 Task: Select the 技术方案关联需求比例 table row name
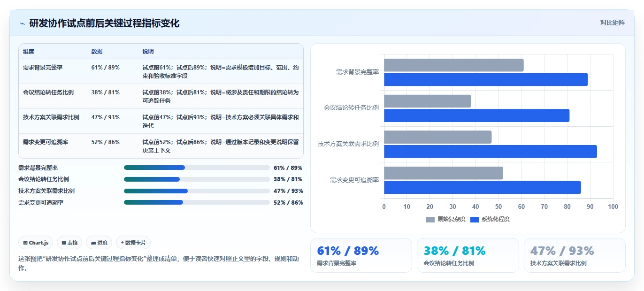click(x=51, y=117)
